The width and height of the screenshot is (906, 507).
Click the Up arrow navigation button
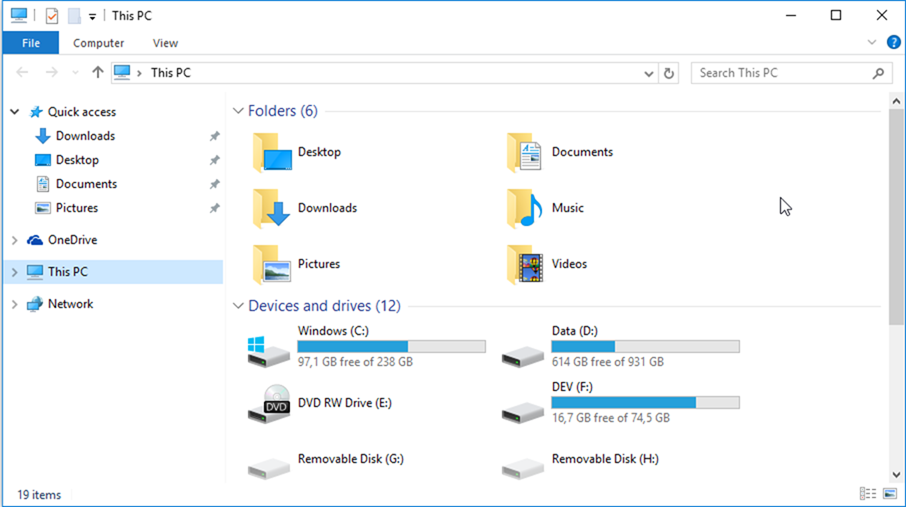pos(97,73)
